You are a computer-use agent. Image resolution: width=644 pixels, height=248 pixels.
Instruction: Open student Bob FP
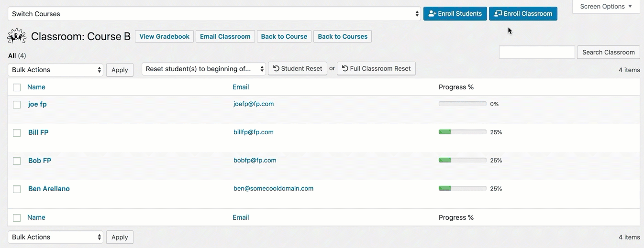(40, 161)
